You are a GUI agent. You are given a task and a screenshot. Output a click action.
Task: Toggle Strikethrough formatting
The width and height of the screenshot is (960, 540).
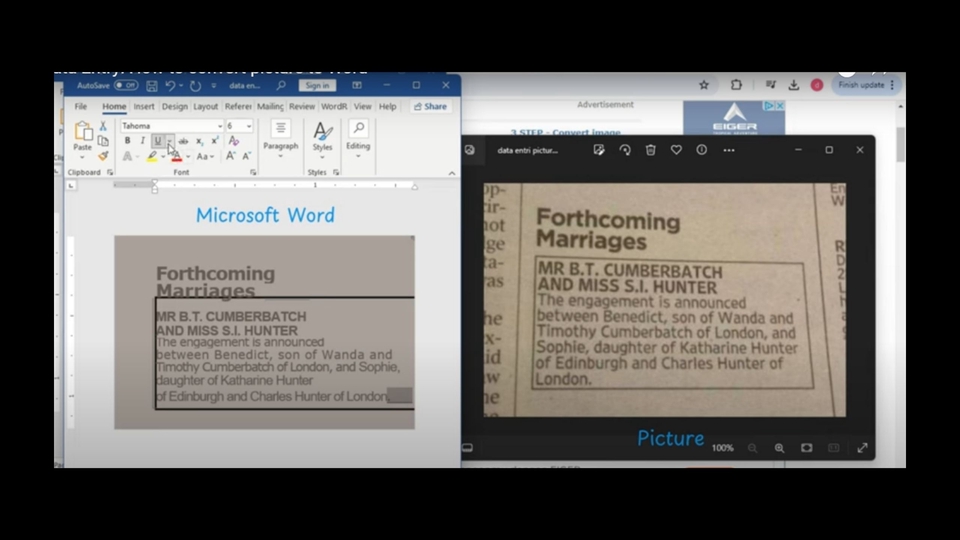click(183, 141)
